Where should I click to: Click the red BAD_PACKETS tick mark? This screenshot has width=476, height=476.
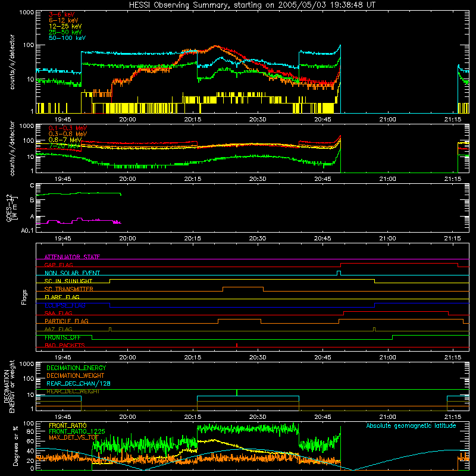(237, 345)
